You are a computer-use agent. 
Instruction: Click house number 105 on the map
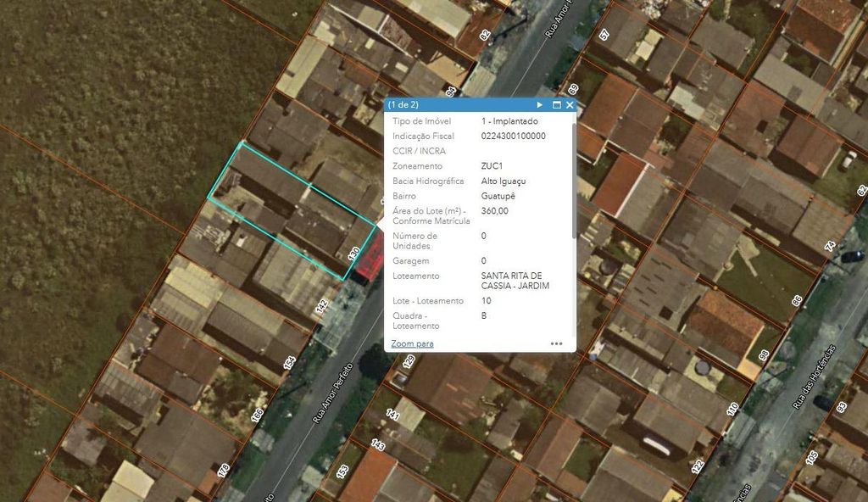point(811,458)
